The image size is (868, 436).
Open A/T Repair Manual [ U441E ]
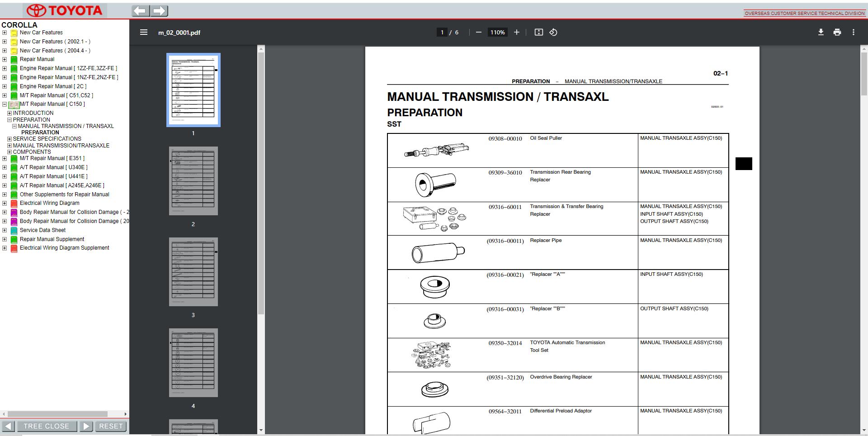coord(54,176)
